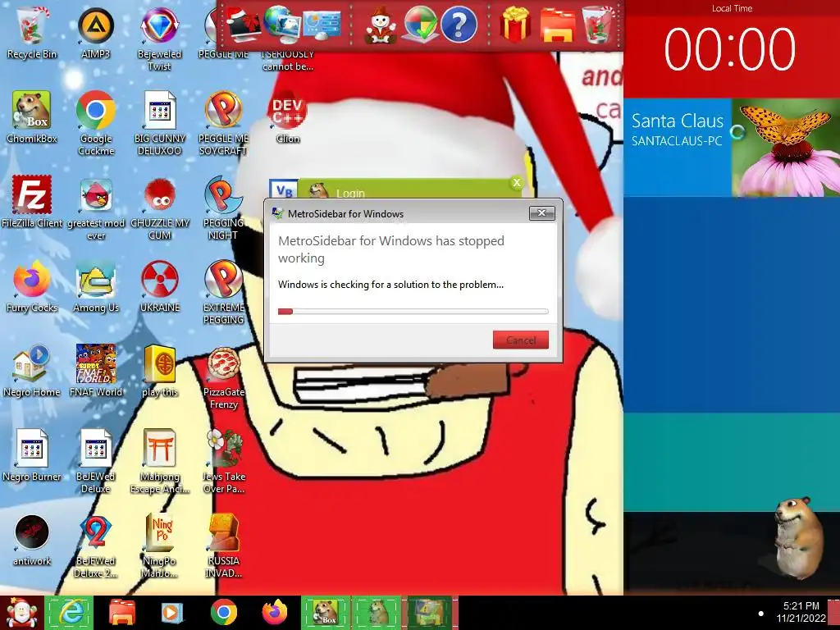The width and height of the screenshot is (840, 630).
Task: Click the VB icon in Login window
Action: pyautogui.click(x=283, y=189)
